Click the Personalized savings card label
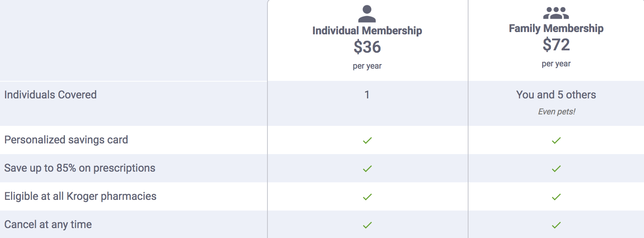This screenshot has width=644, height=238. [66, 140]
